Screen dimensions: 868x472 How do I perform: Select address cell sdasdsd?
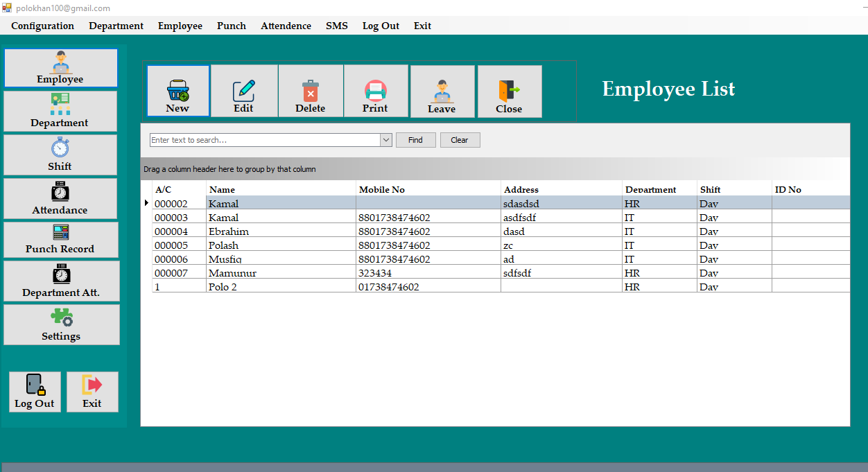pos(562,203)
